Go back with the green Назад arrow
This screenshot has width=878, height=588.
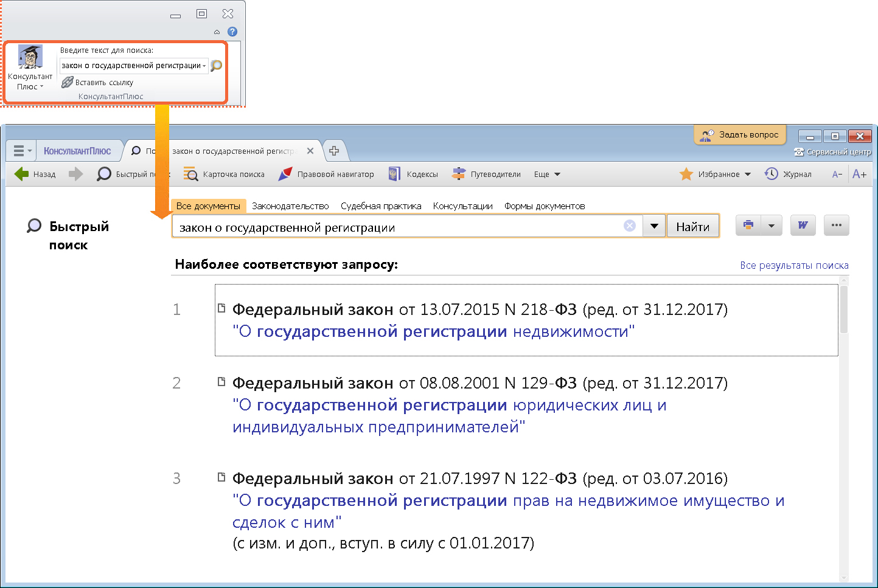click(35, 174)
